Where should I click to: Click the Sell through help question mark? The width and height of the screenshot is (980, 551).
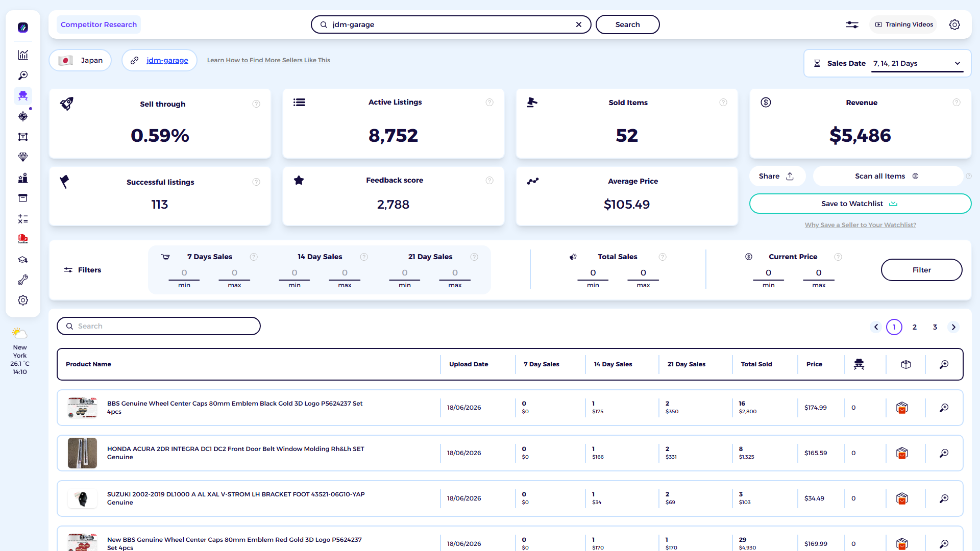click(x=256, y=104)
